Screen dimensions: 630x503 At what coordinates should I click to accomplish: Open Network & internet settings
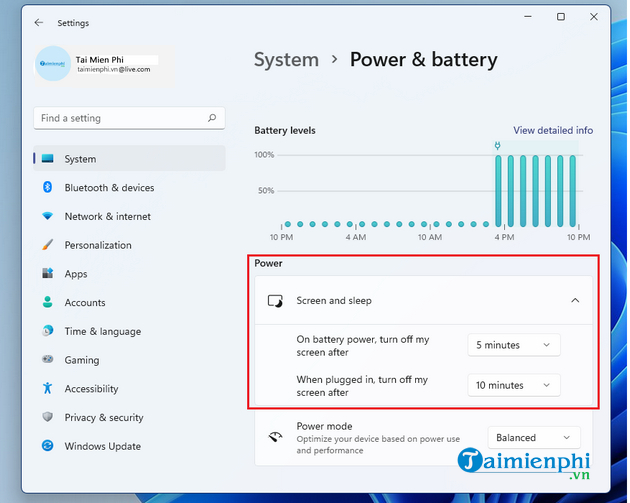(x=129, y=217)
